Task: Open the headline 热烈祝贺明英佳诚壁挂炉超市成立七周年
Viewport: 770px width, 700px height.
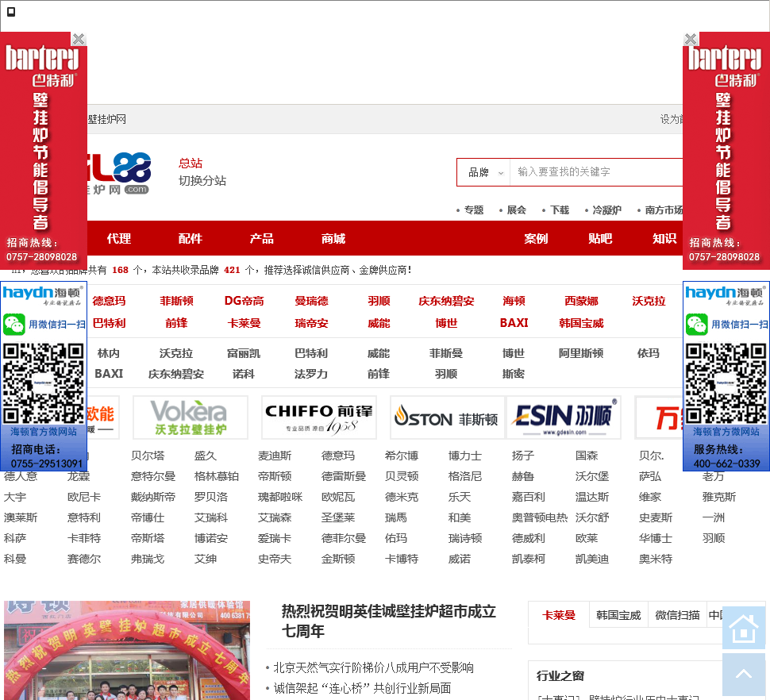Action: (x=389, y=621)
